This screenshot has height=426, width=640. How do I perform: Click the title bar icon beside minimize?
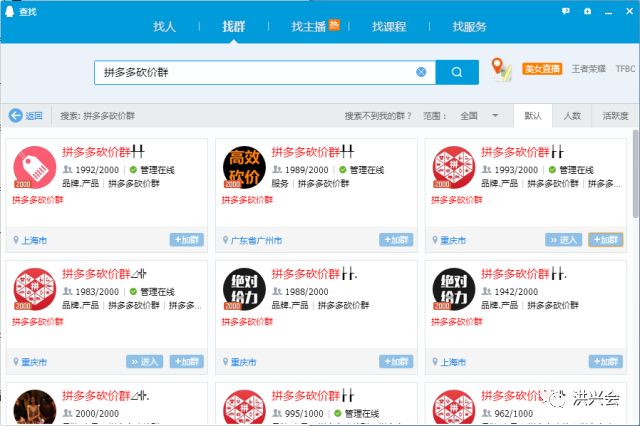coord(587,11)
